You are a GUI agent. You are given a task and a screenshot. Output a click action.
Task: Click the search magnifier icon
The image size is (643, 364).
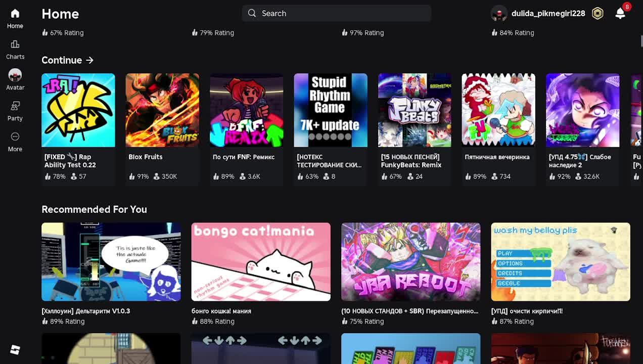click(252, 13)
